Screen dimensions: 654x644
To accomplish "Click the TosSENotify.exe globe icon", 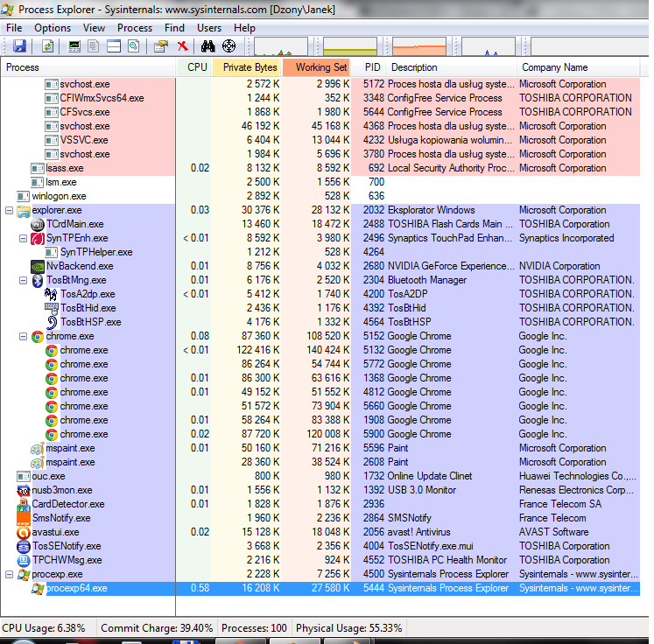I will (24, 547).
